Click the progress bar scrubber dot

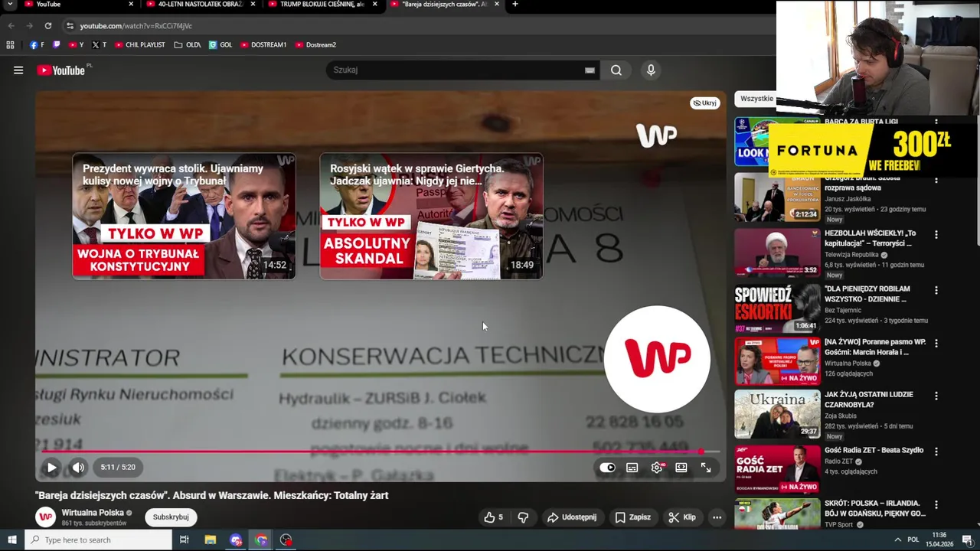click(x=701, y=452)
